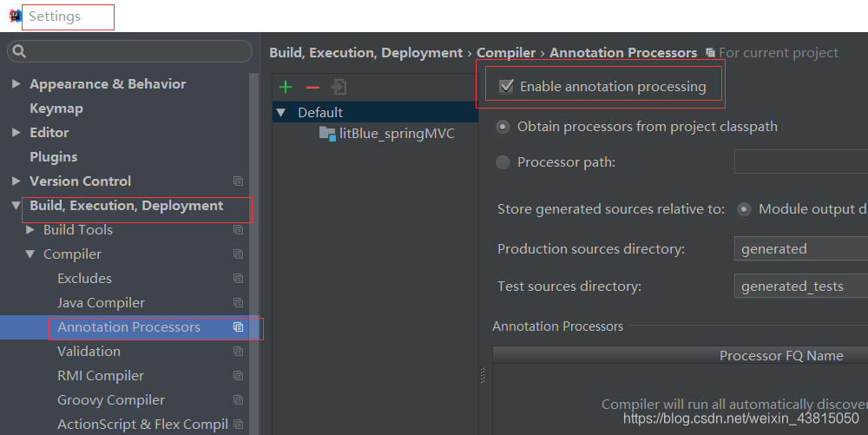
Task: Click project-level icon beside Validation
Action: tap(238, 352)
